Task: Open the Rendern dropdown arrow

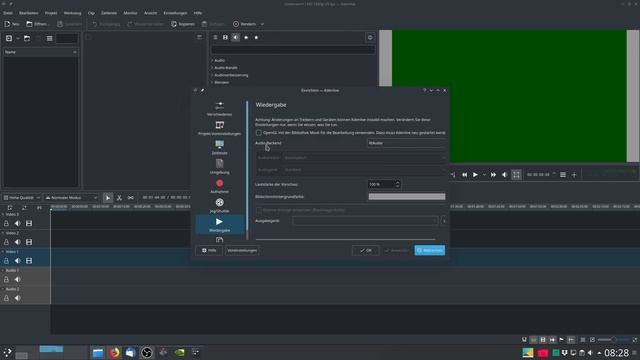Action: point(262,24)
